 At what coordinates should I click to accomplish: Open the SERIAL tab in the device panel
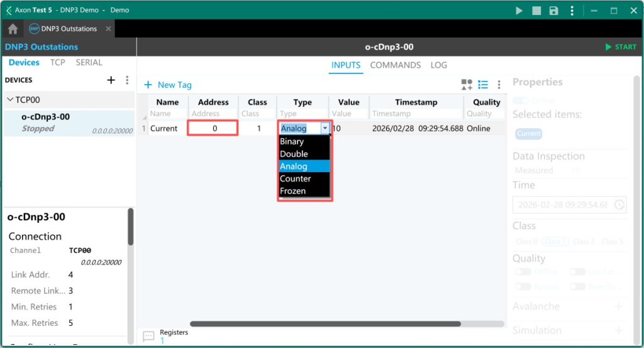(89, 62)
